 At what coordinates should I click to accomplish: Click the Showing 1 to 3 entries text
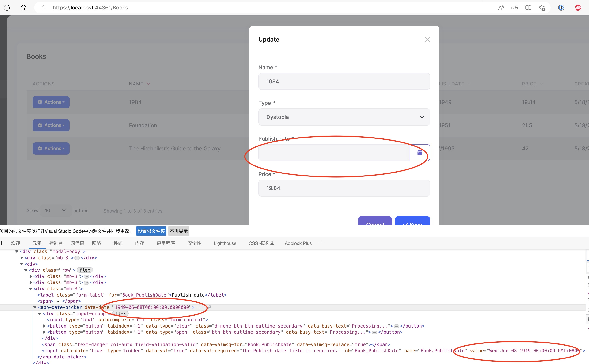click(x=133, y=211)
